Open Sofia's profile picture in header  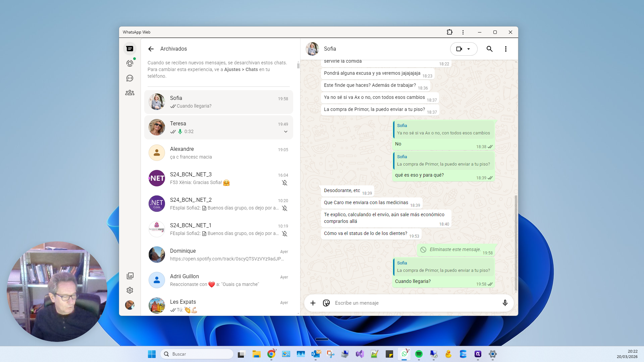(312, 49)
